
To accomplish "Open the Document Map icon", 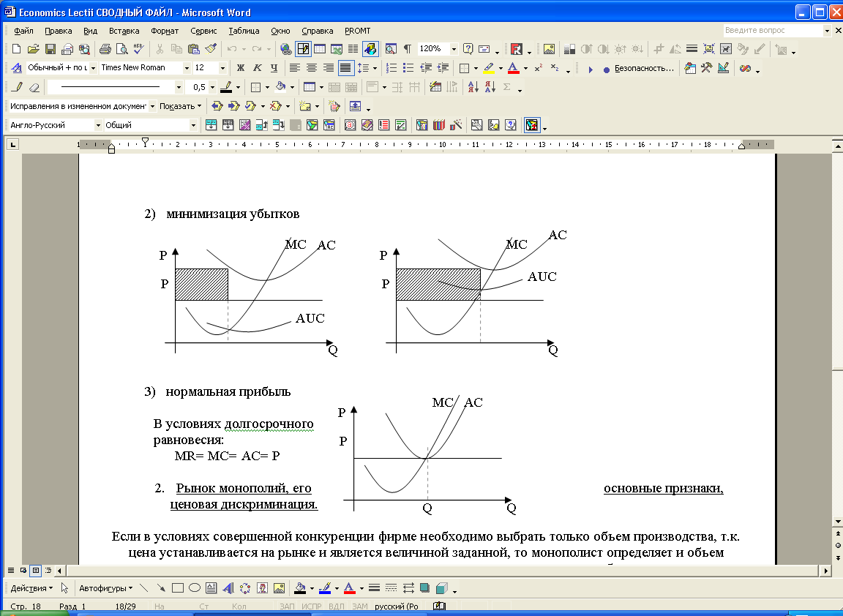I will point(391,50).
